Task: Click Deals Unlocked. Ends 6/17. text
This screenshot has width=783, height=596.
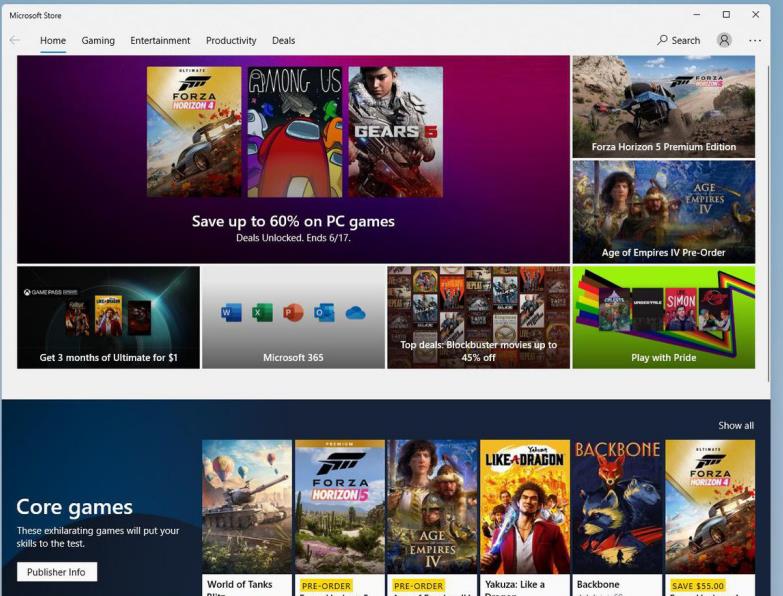Action: pyautogui.click(x=293, y=238)
